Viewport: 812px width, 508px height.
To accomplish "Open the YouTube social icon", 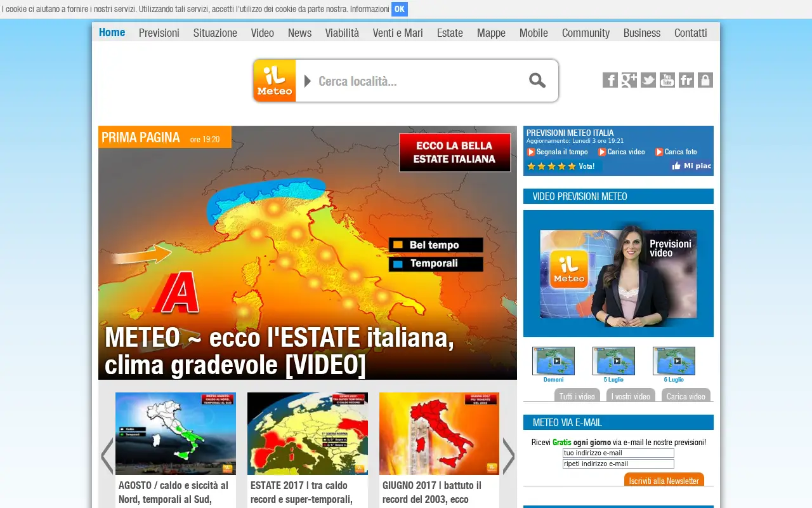I will pyautogui.click(x=667, y=80).
